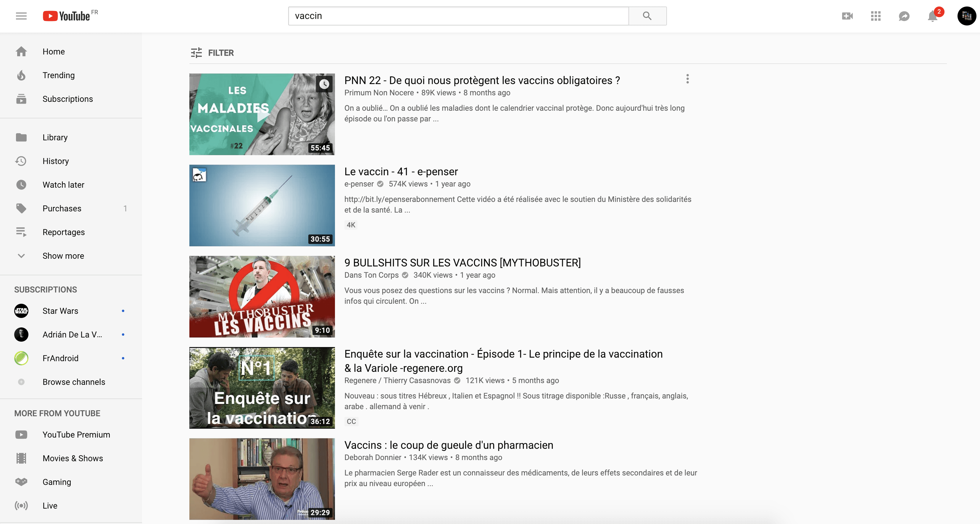The width and height of the screenshot is (980, 524).
Task: Click the search magnifier button
Action: [x=647, y=16]
